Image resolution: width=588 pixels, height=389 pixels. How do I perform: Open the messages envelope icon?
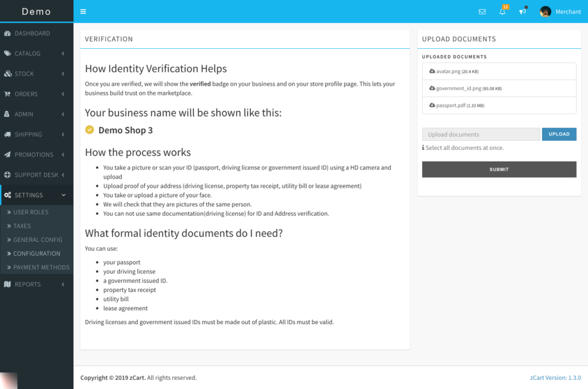click(482, 11)
